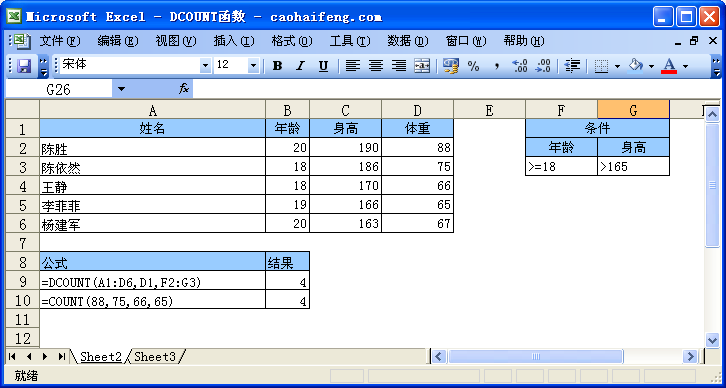Image resolution: width=726 pixels, height=388 pixels.
Task: Open font size 12 dropdown
Action: tap(253, 66)
